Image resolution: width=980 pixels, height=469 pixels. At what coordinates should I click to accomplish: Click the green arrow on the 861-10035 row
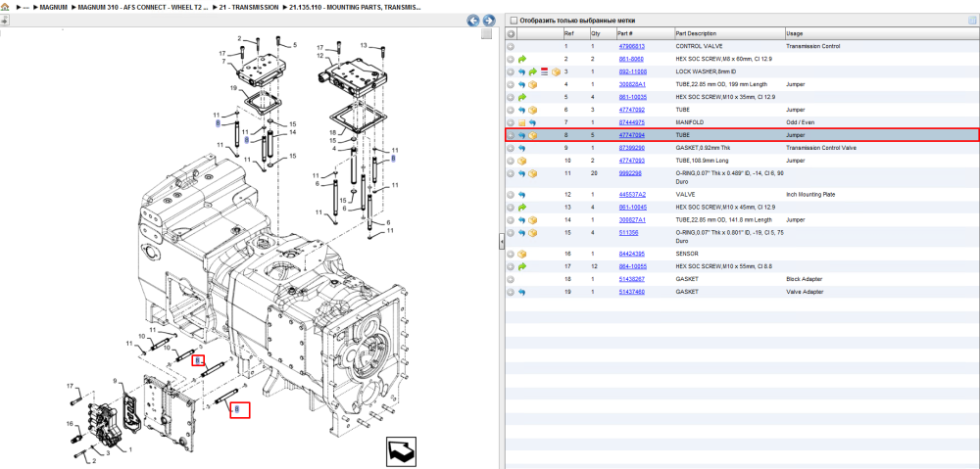tap(522, 97)
